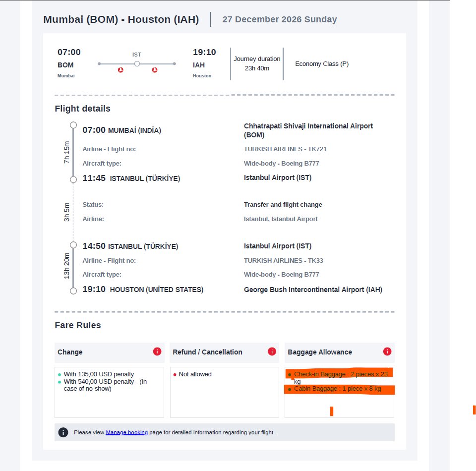476x471 pixels.
Task: Open the Refund / Cancellation info icon
Action: (272, 352)
